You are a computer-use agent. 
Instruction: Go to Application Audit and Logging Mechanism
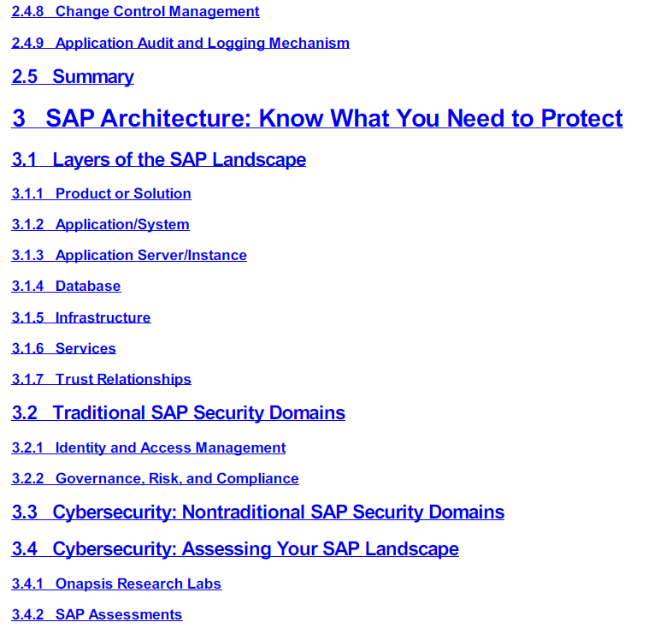tap(202, 43)
